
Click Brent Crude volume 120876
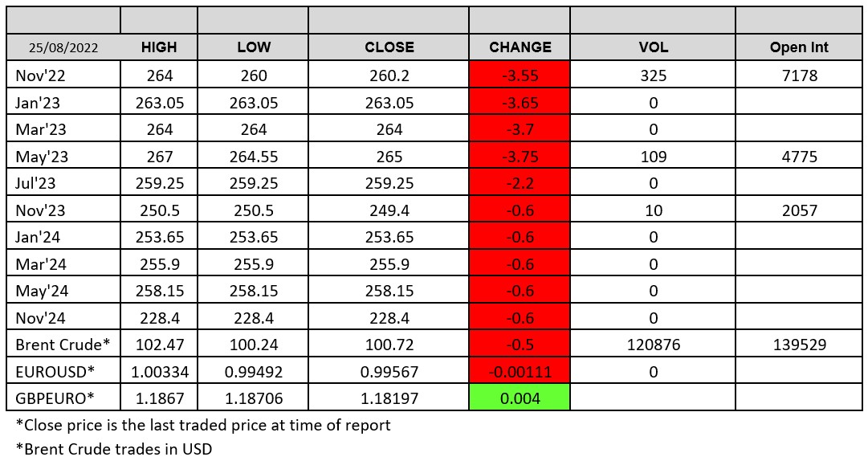(653, 345)
